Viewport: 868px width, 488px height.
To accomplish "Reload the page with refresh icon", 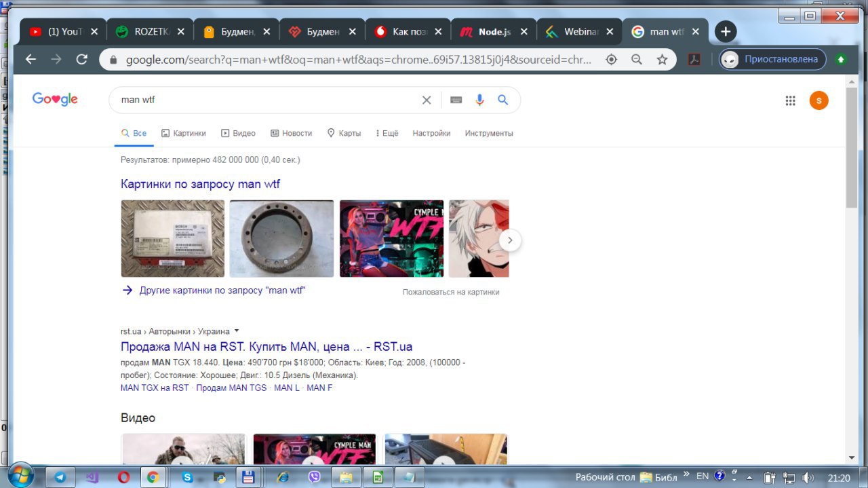I will 82,59.
